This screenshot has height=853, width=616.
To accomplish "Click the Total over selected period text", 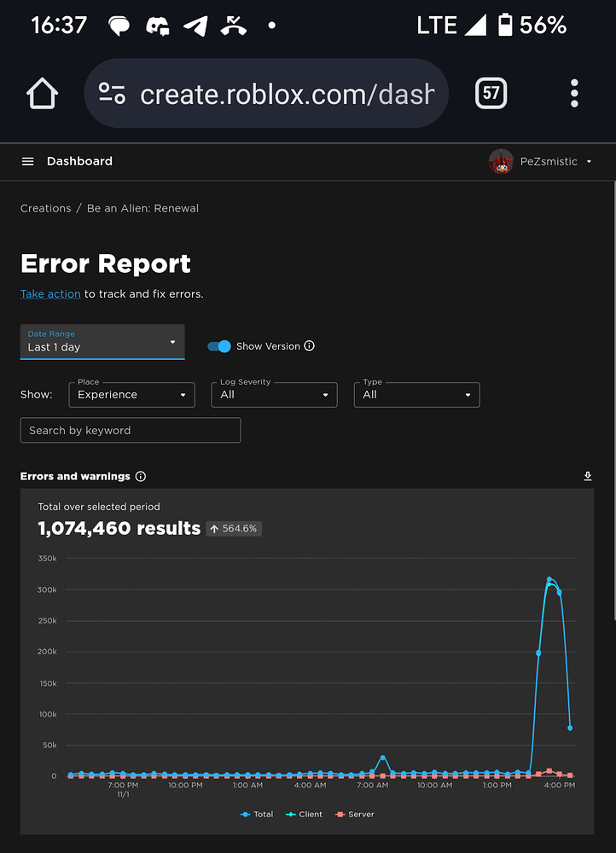I will (x=99, y=507).
